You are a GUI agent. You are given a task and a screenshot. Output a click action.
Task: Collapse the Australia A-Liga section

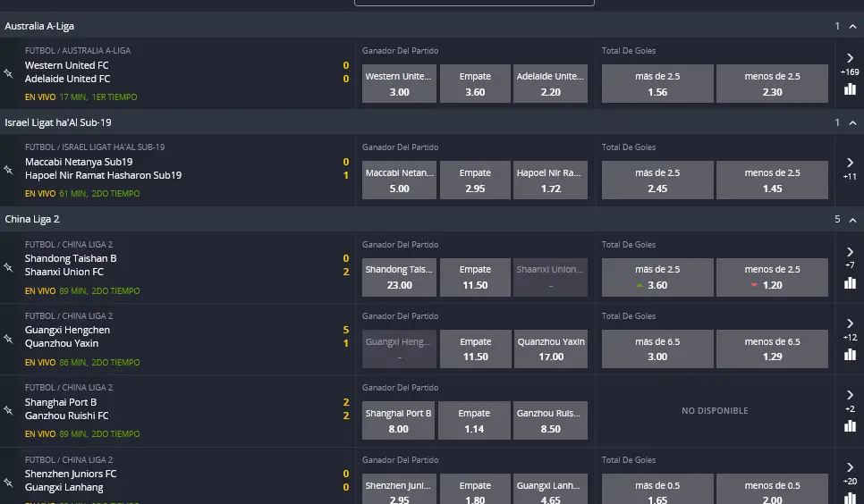(852, 26)
